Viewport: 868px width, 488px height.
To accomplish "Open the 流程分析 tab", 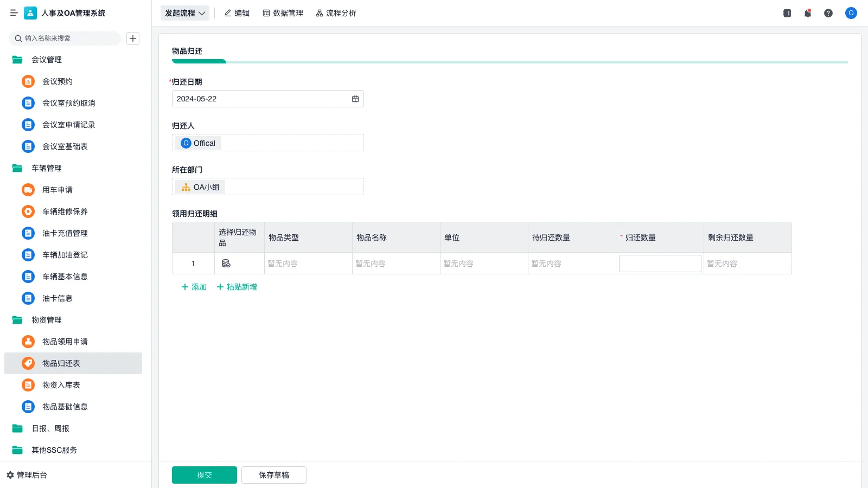I will 336,13.
